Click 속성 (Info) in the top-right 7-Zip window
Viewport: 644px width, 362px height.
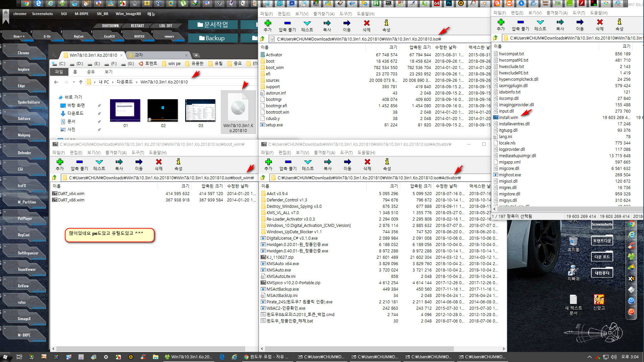620,25
